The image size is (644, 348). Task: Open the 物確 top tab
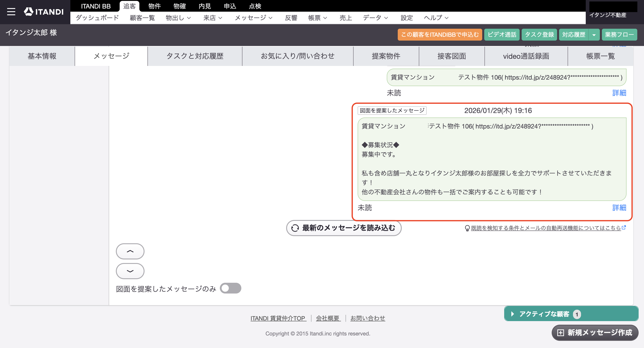click(x=180, y=6)
